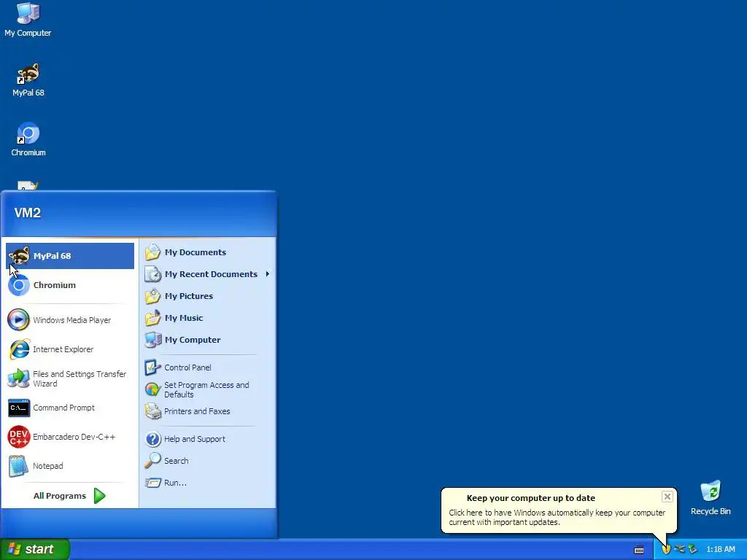The height and width of the screenshot is (560, 747).
Task: Click the Start button
Action: coord(35,549)
